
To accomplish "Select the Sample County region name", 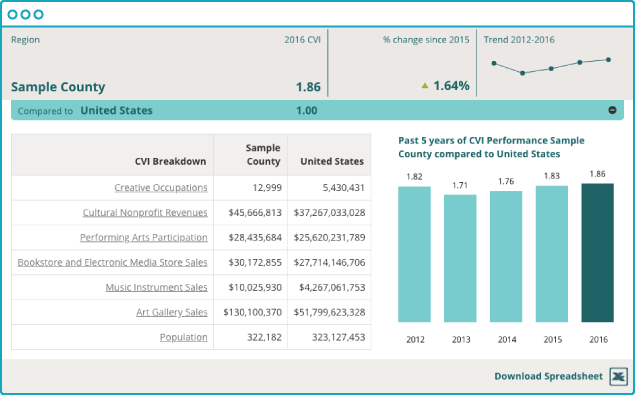I will pos(58,87).
